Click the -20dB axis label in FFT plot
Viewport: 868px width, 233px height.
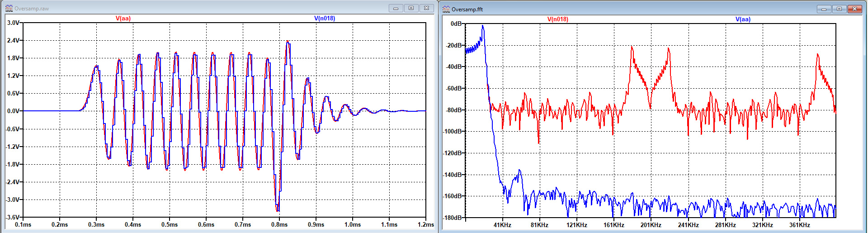pyautogui.click(x=454, y=45)
